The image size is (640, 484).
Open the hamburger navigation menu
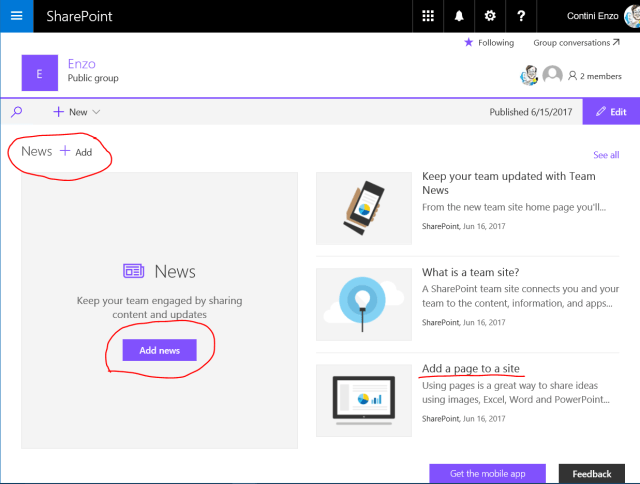pyautogui.click(x=16, y=16)
